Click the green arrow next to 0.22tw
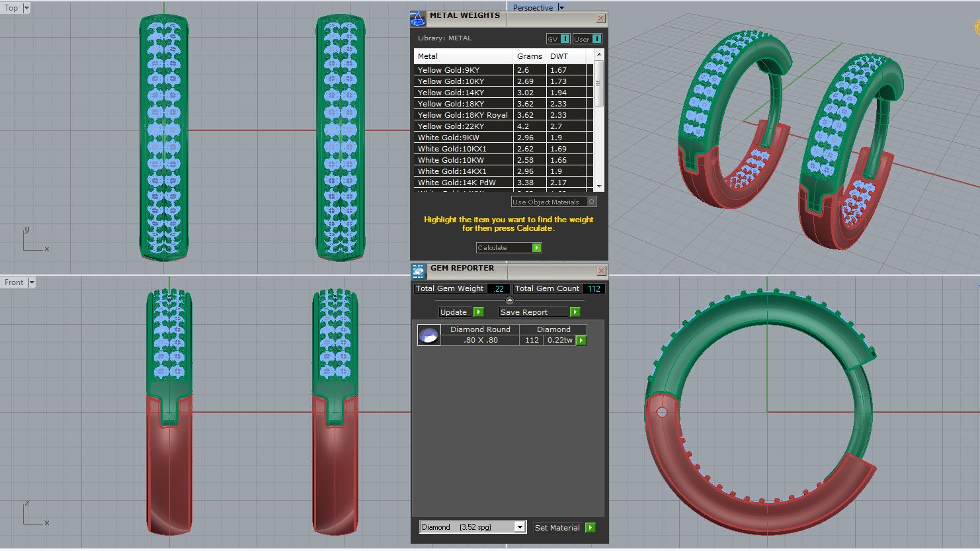 point(581,341)
